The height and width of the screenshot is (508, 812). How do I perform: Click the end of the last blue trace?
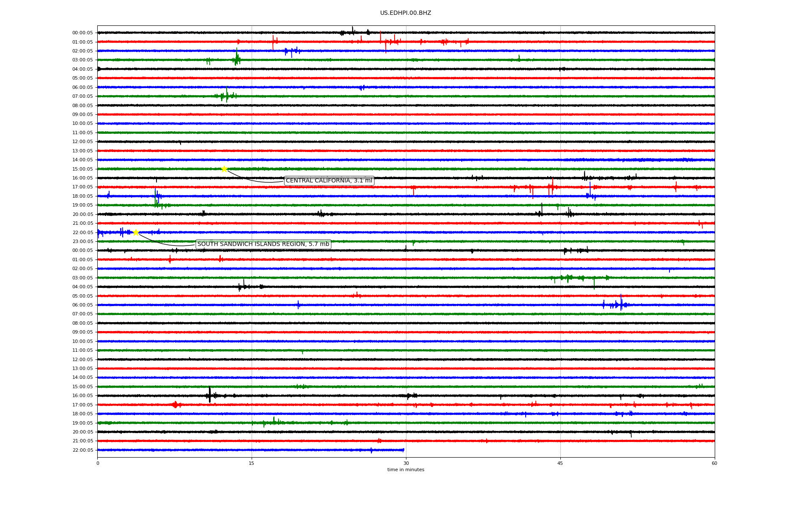coord(403,450)
